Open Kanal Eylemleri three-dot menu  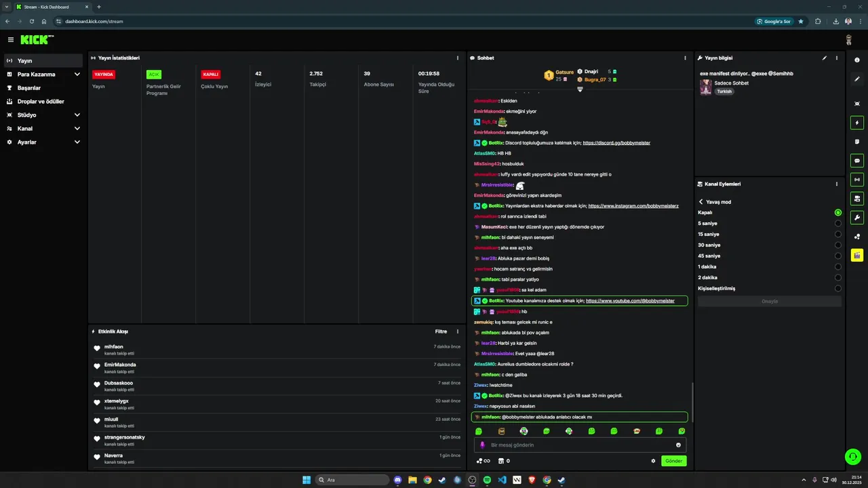pos(837,184)
